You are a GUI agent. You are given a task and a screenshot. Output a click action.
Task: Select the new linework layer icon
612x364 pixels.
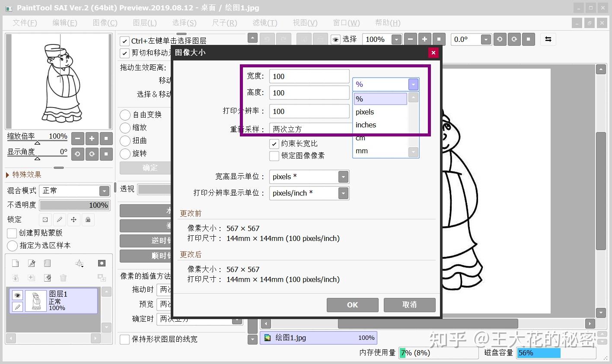click(x=31, y=263)
